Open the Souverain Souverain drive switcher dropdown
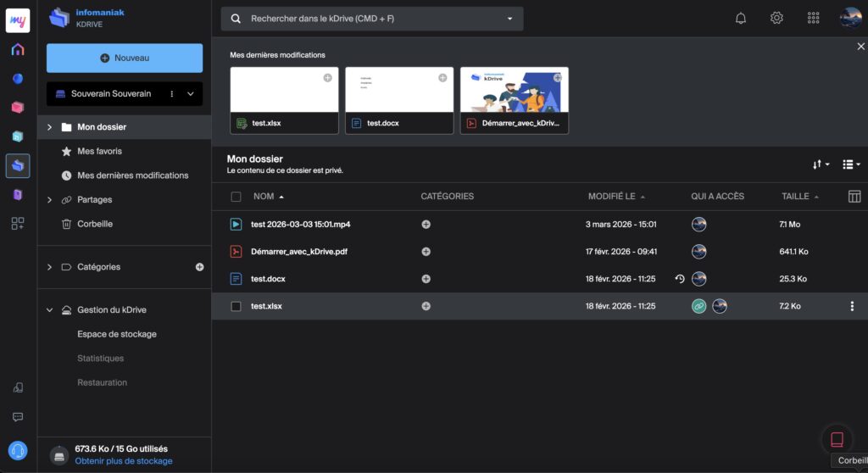The image size is (868, 473). [190, 94]
